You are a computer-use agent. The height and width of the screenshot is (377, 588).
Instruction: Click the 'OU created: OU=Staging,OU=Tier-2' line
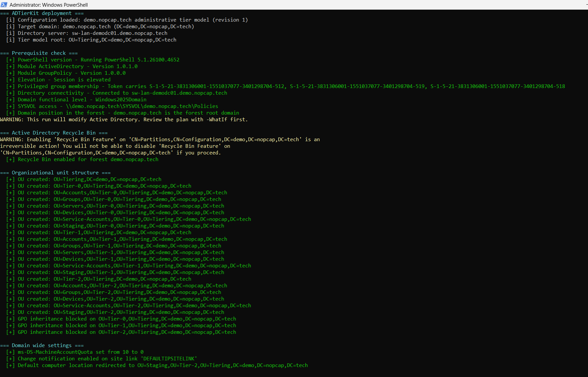[x=115, y=312]
